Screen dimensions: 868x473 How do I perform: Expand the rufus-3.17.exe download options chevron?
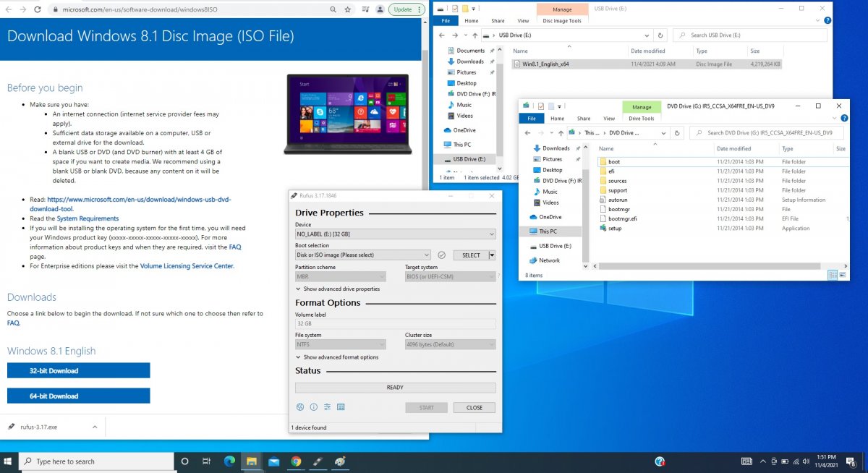[95, 427]
